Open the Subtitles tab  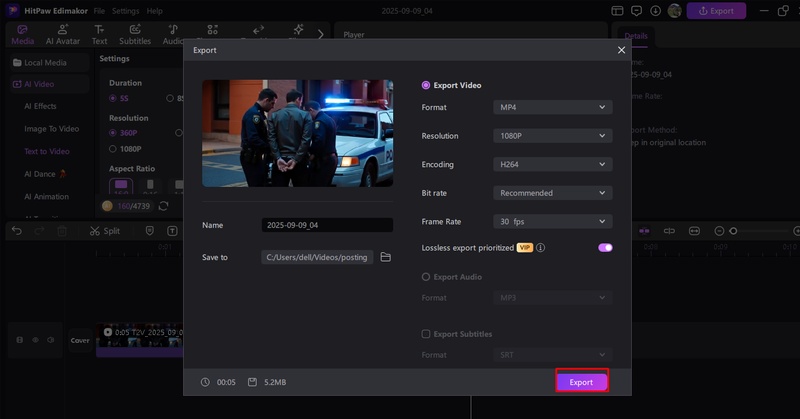(135, 35)
